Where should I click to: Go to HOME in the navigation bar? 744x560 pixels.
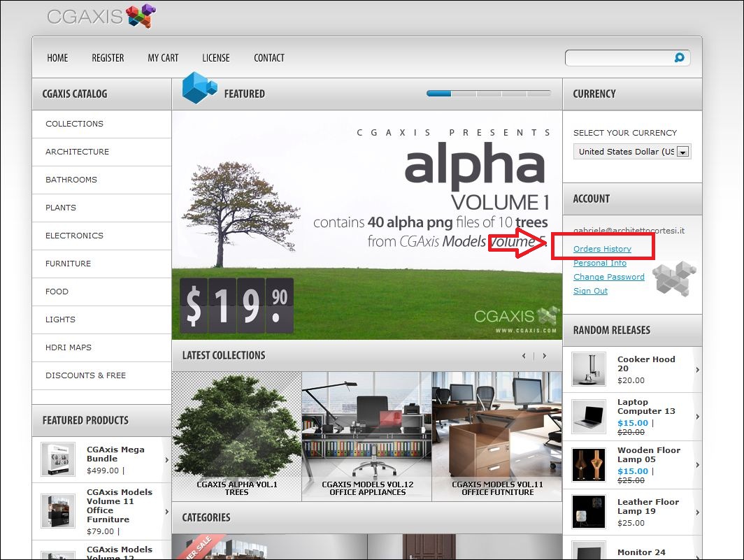tap(57, 58)
